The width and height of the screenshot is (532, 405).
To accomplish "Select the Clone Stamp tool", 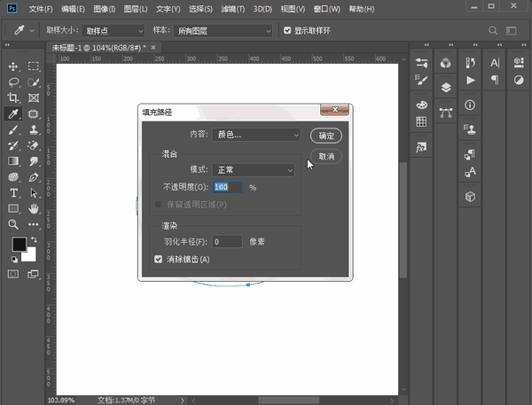I will (34, 129).
